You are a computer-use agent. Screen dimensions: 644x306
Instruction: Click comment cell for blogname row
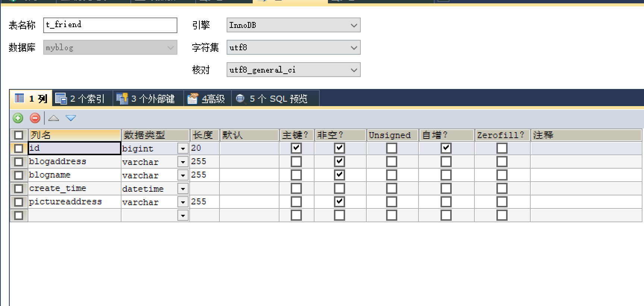tap(586, 175)
